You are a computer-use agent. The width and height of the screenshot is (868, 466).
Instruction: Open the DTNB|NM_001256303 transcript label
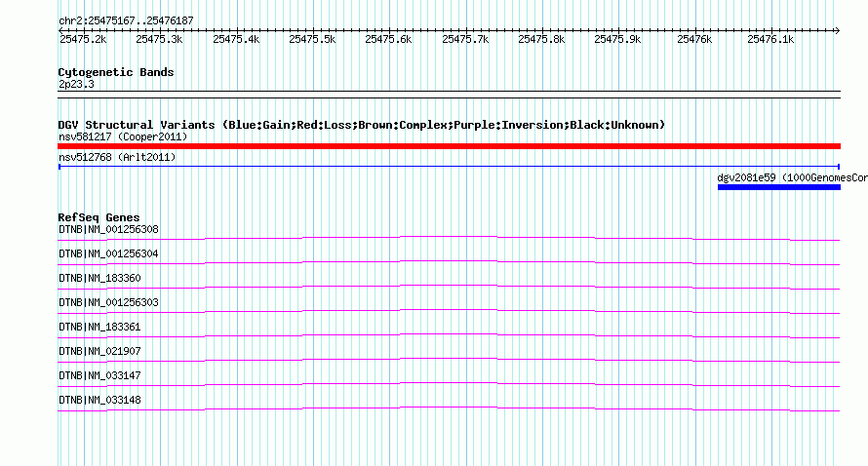click(x=108, y=303)
